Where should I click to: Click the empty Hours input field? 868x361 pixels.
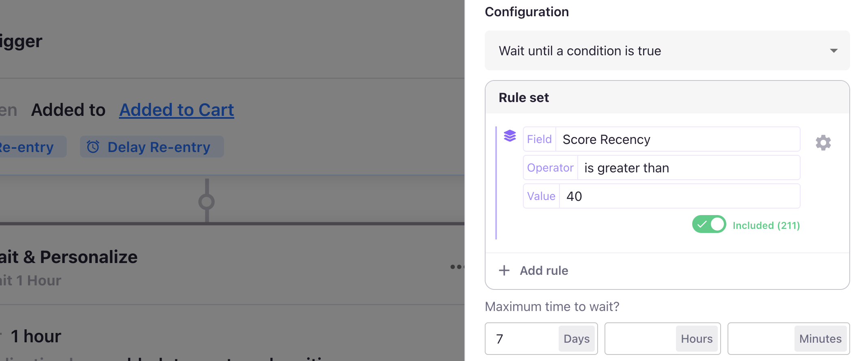tap(640, 339)
